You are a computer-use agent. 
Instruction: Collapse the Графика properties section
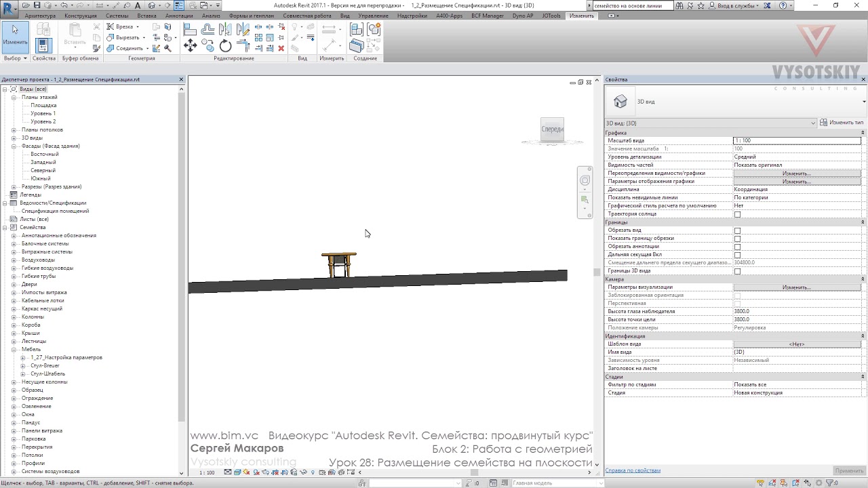point(863,133)
